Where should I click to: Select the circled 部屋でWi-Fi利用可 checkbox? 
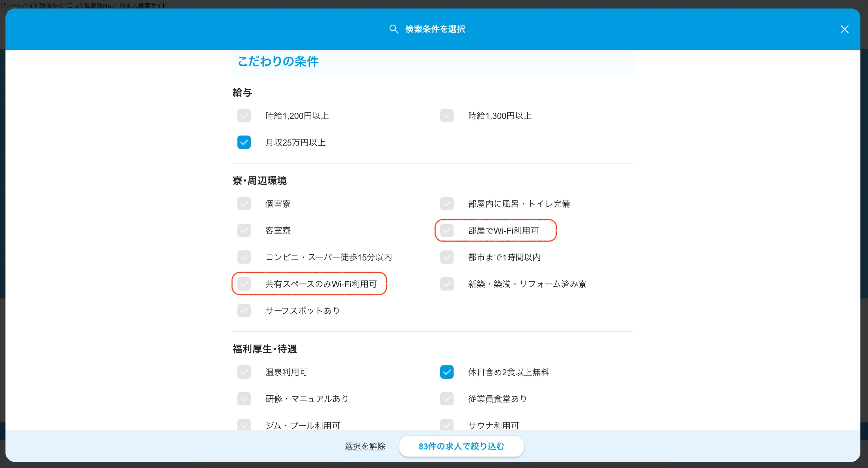(447, 230)
